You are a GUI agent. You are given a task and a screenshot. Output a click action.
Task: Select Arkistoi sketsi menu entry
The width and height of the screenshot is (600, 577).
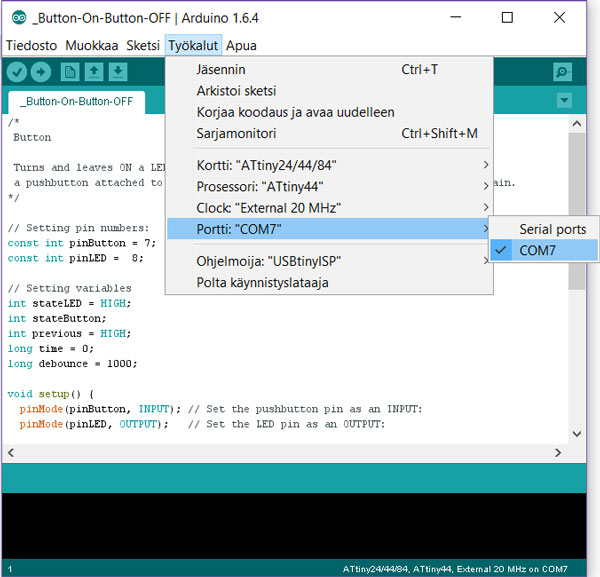pyautogui.click(x=329, y=91)
